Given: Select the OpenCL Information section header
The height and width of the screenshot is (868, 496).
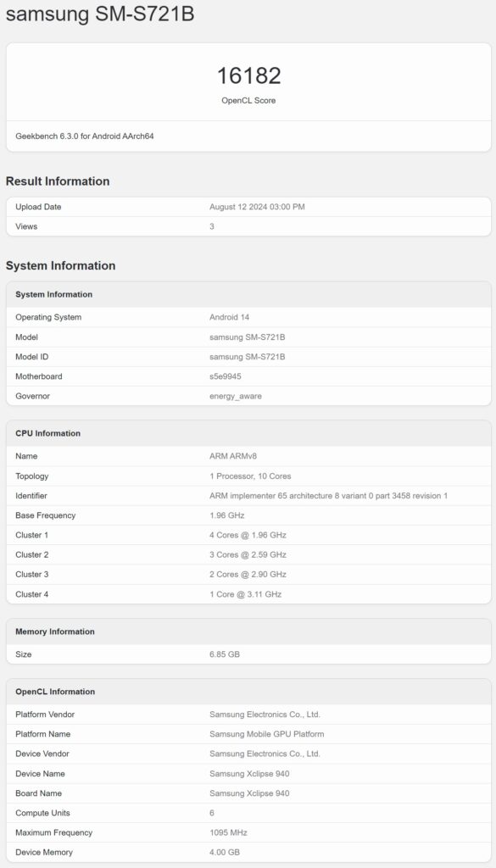Looking at the screenshot, I should [55, 692].
